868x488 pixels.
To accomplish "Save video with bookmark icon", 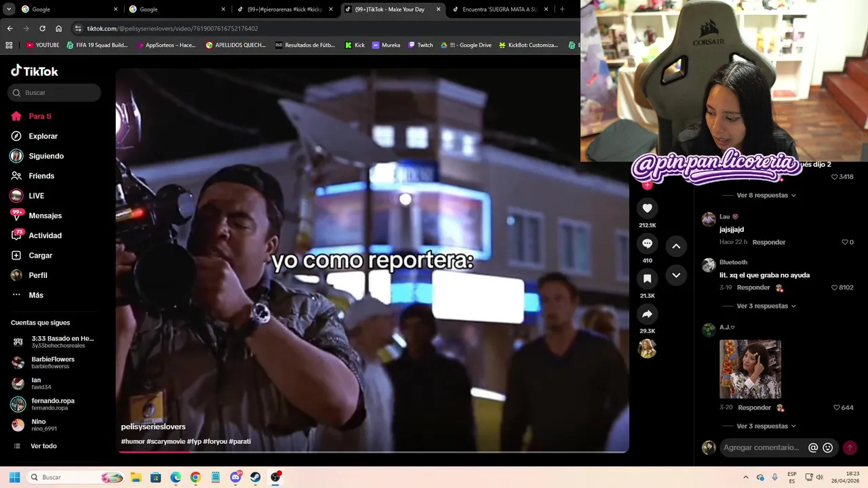I will (x=647, y=279).
